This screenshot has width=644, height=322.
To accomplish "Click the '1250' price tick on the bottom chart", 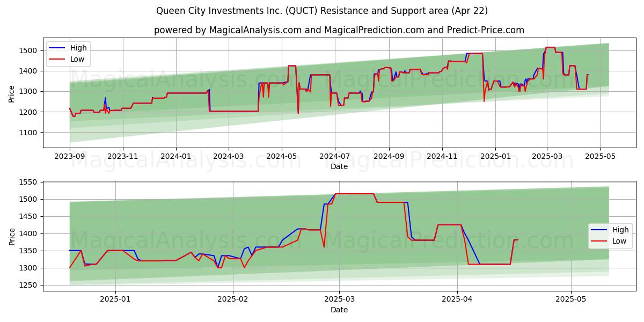I will coord(28,285).
